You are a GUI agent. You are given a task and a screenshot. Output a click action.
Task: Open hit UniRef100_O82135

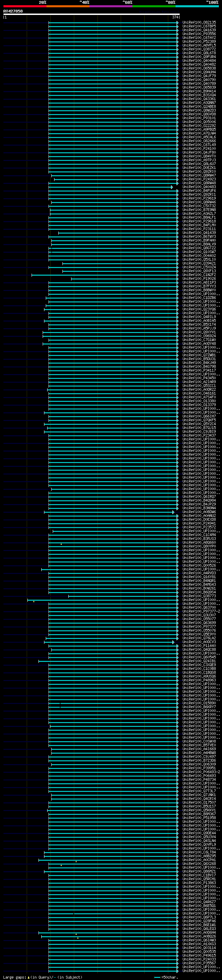[199, 23]
